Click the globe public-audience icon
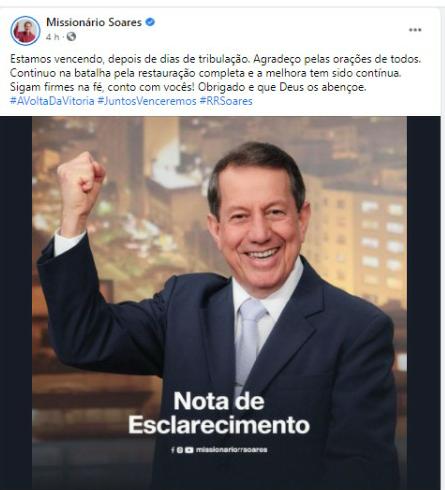Viewport: 445px width, 490px height. tap(71, 36)
